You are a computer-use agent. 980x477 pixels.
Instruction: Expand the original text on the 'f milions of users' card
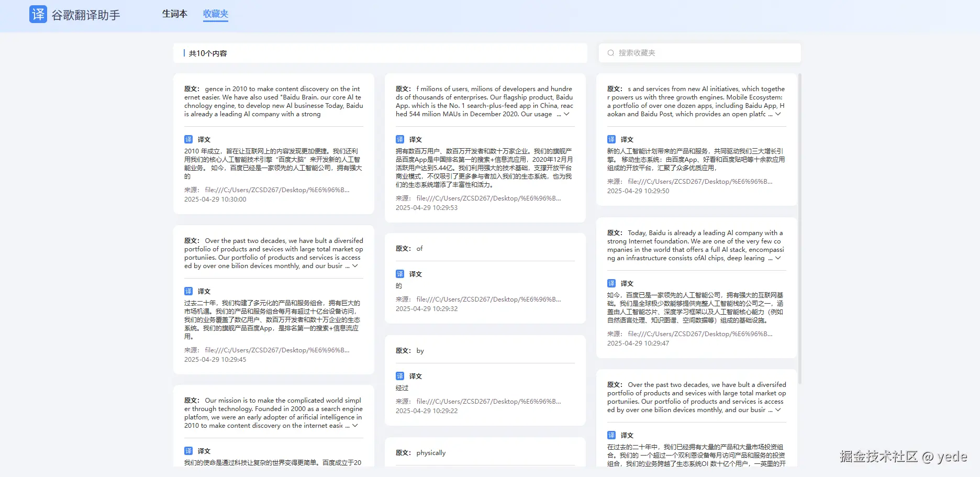[565, 114]
